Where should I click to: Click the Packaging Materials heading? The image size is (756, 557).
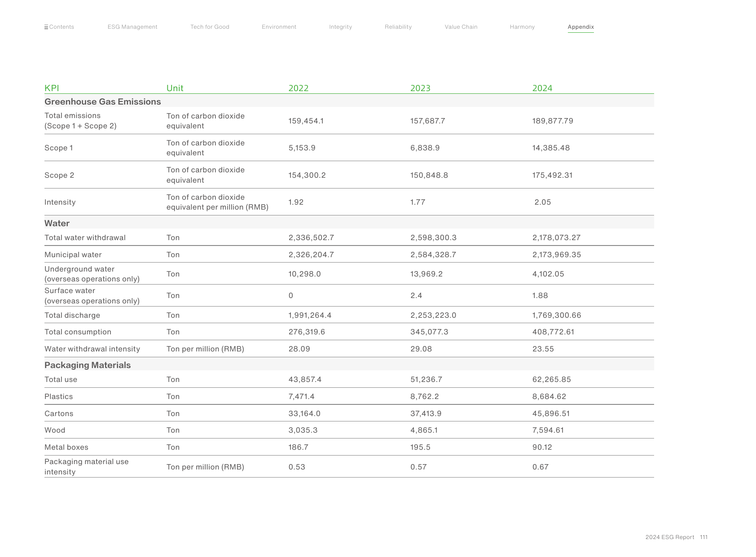pos(88,365)
